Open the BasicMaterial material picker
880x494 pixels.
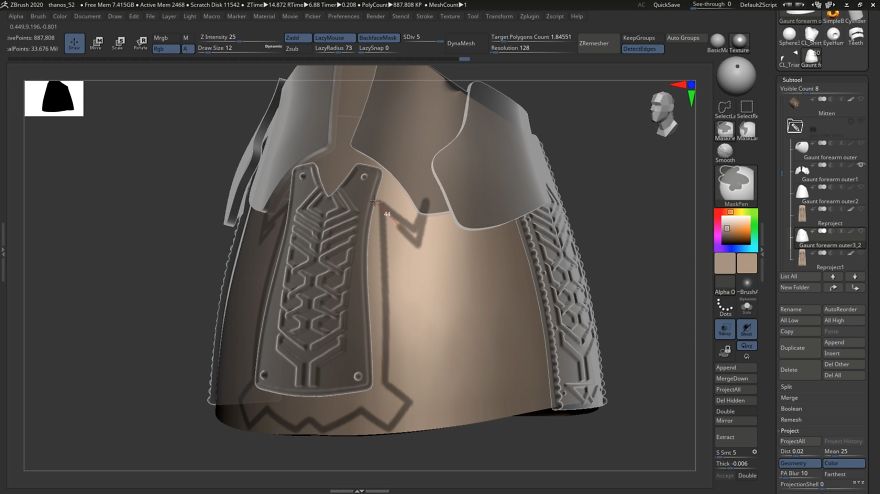tap(717, 41)
